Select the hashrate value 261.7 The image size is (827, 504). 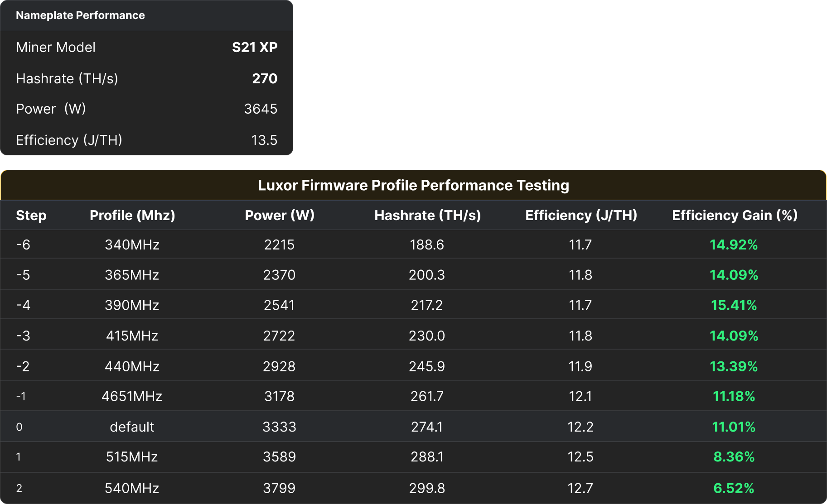point(427,396)
